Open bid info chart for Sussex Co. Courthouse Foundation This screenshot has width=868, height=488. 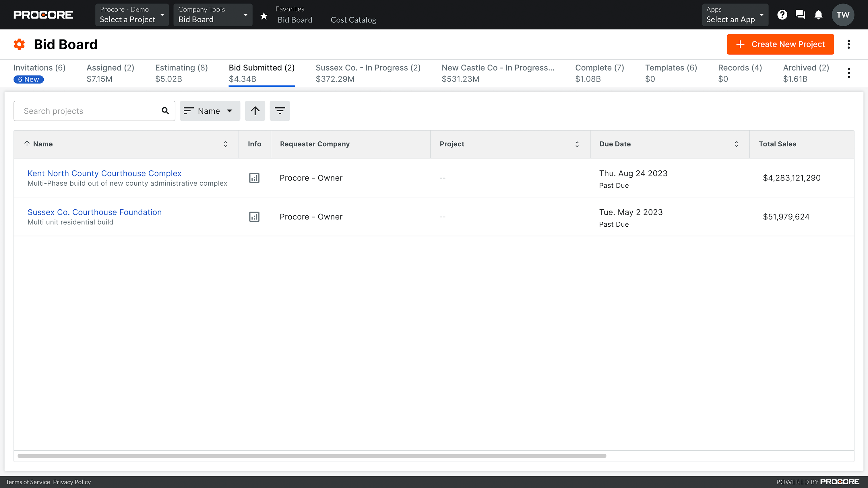pyautogui.click(x=254, y=217)
